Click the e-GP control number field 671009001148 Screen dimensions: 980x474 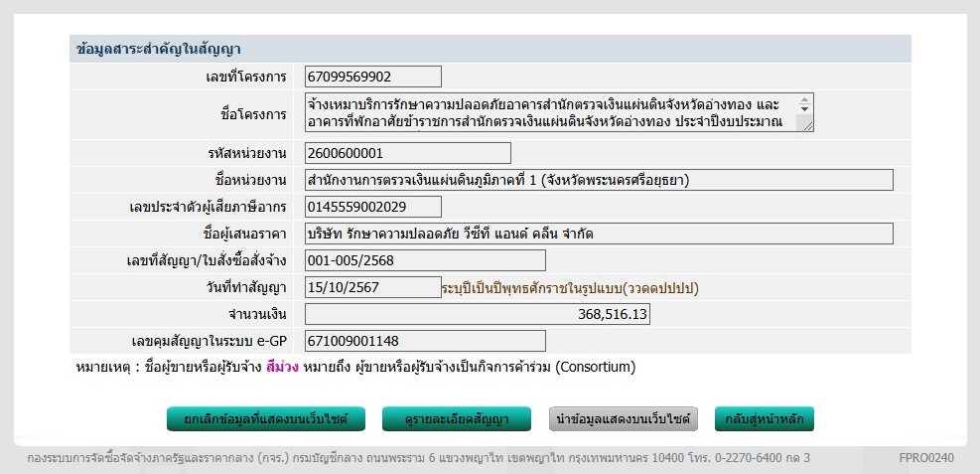click(425, 341)
